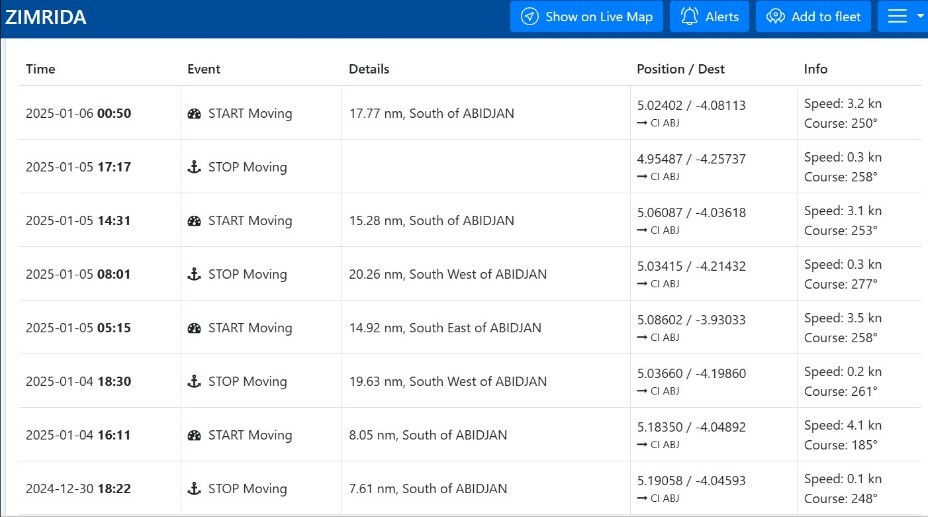Click destination arrow icon under 5.06087 / -4.03618
Image resolution: width=928 pixels, height=517 pixels.
(x=642, y=230)
